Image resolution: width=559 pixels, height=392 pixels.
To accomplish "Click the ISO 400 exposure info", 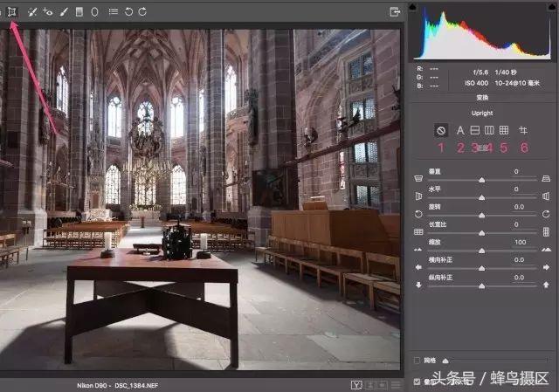I will 476,83.
